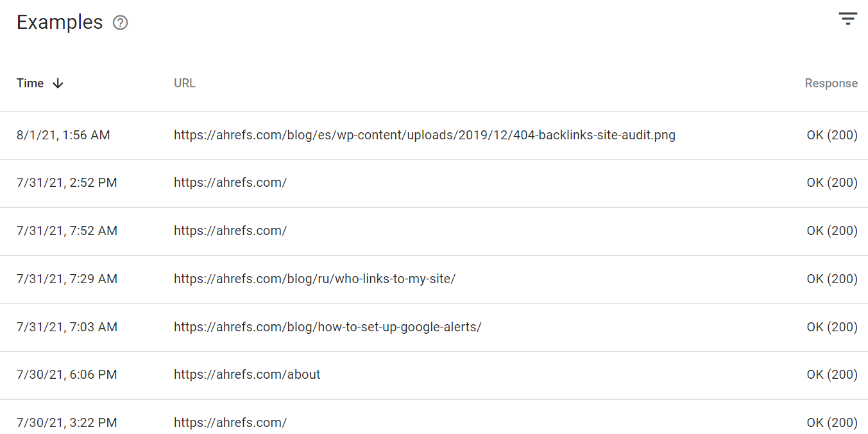Select the 7/31/21, 7:52 AM homepage URL
Viewport: 868px width, 434px height.
click(x=230, y=231)
